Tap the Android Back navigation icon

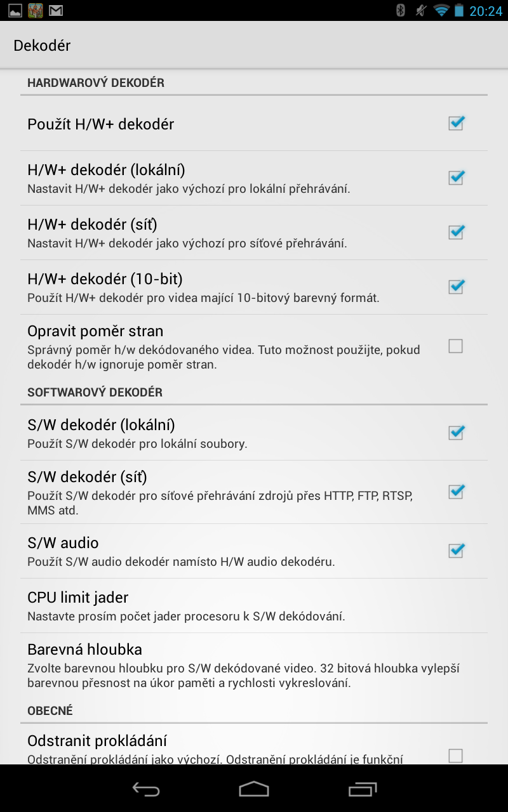click(x=145, y=789)
